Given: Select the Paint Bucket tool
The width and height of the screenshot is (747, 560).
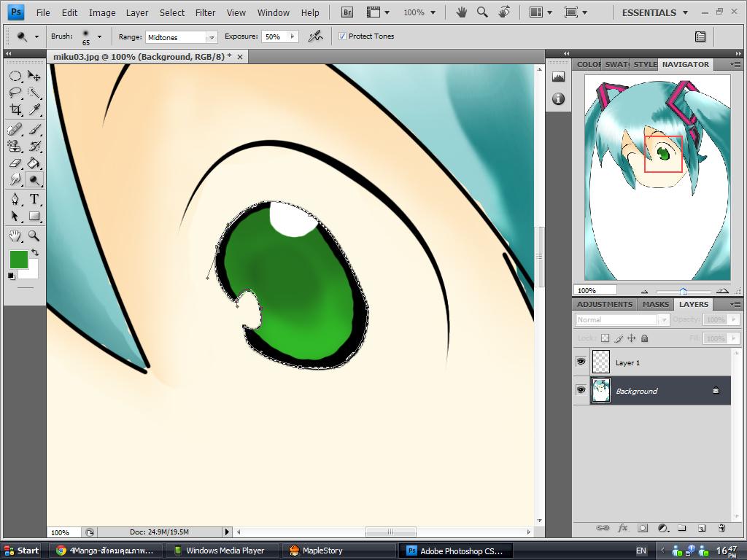Looking at the screenshot, I should [x=34, y=163].
